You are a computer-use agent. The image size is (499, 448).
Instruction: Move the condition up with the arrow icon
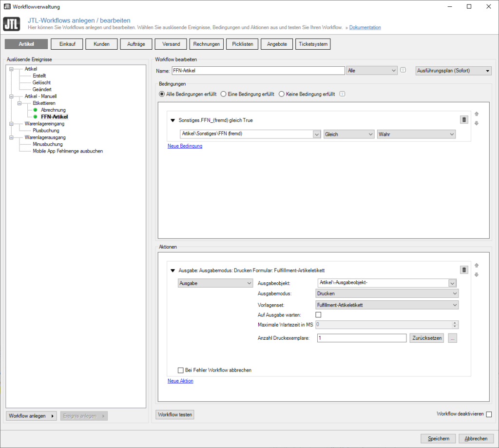(476, 113)
